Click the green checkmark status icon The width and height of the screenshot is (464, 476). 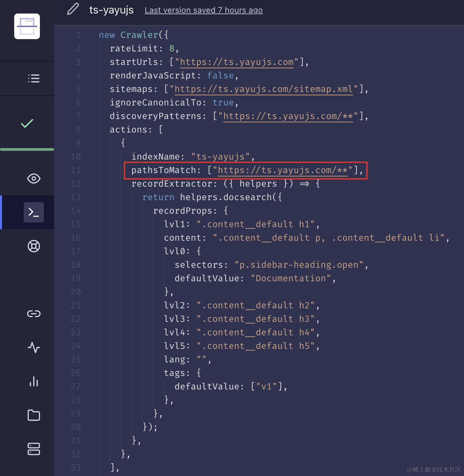[x=27, y=123]
